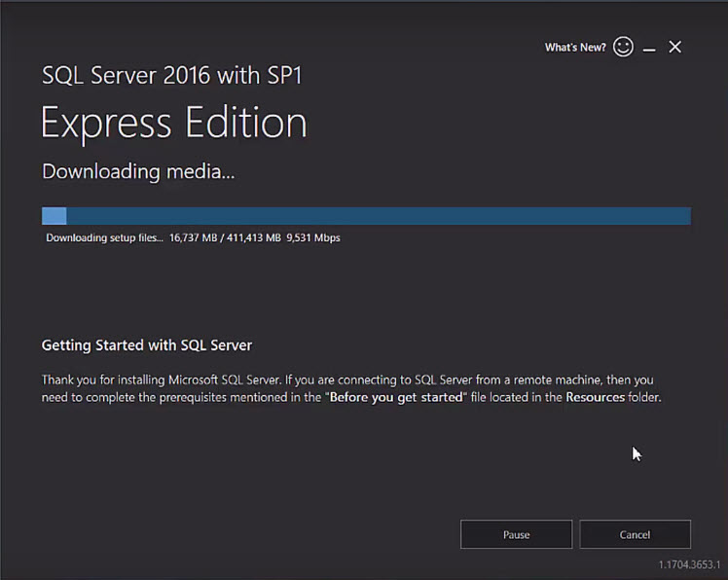Pause the media download
Screen dimensions: 728x580
pos(516,534)
